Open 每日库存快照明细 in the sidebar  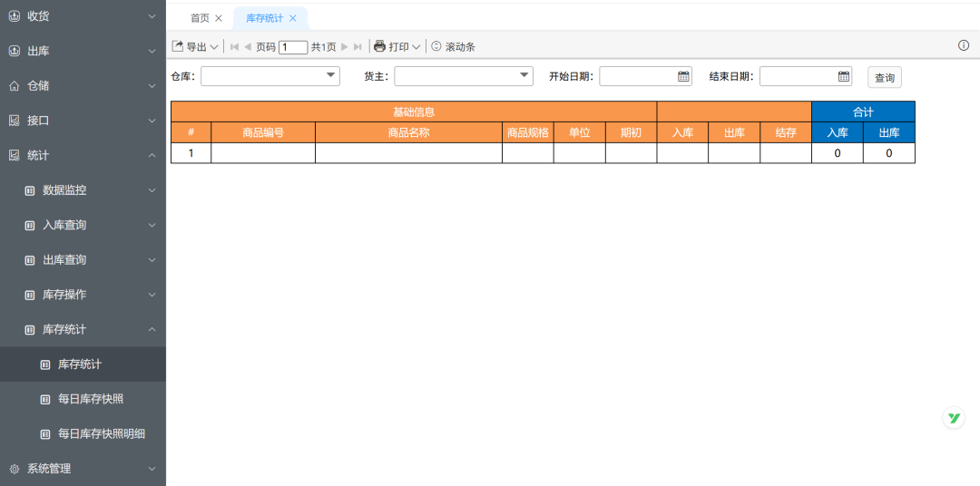(x=101, y=433)
